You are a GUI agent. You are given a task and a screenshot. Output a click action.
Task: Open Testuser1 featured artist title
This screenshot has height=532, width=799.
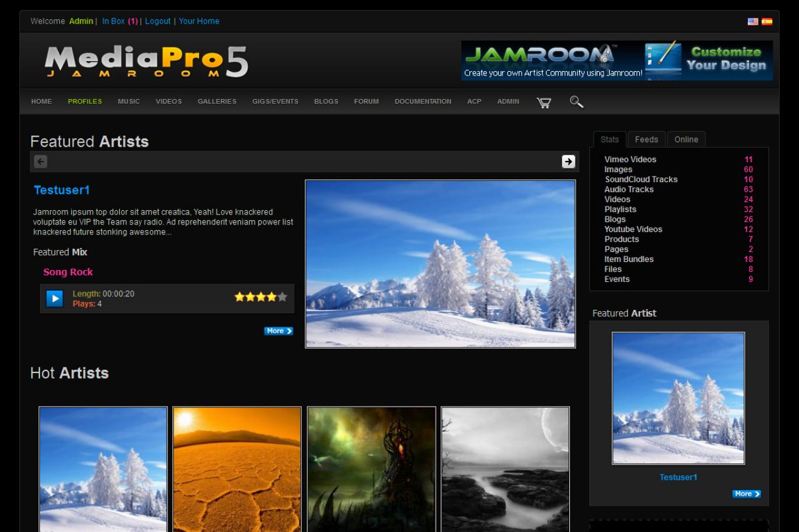coord(62,190)
